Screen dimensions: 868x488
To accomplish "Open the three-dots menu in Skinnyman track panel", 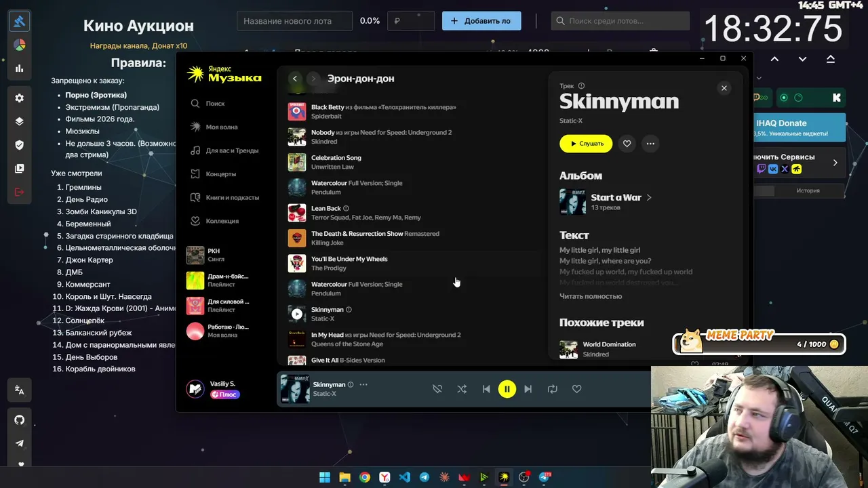I will pyautogui.click(x=650, y=144).
